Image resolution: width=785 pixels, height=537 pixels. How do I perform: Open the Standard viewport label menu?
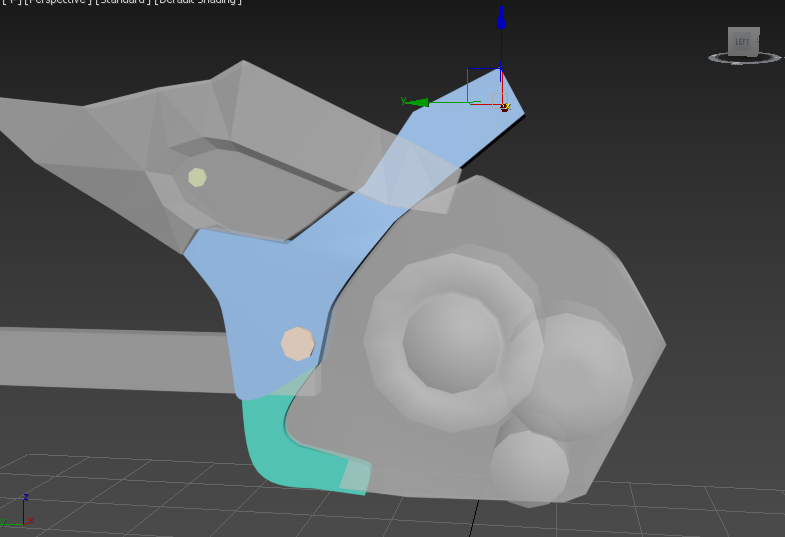pyautogui.click(x=123, y=2)
